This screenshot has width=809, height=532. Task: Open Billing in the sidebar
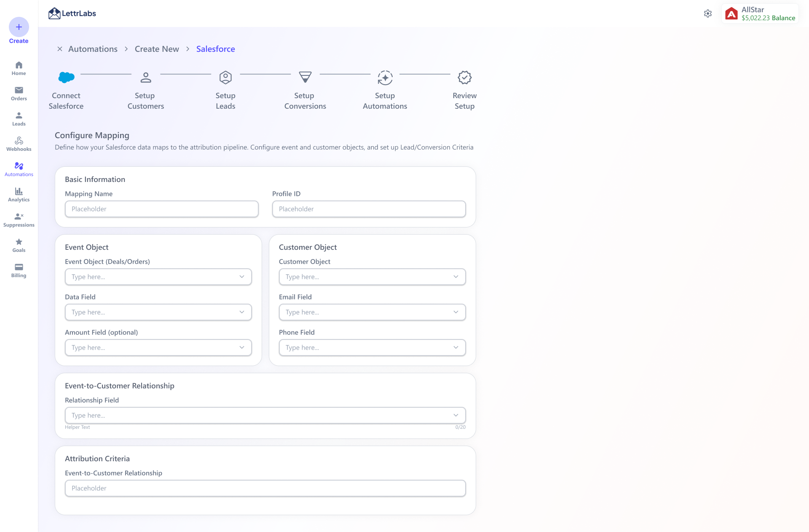pos(19,270)
